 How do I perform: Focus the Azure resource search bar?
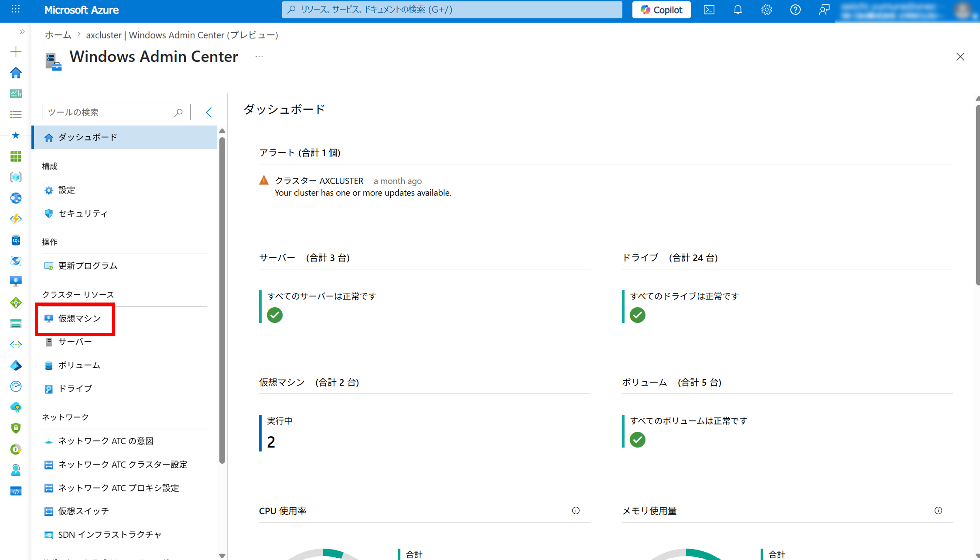pos(452,10)
